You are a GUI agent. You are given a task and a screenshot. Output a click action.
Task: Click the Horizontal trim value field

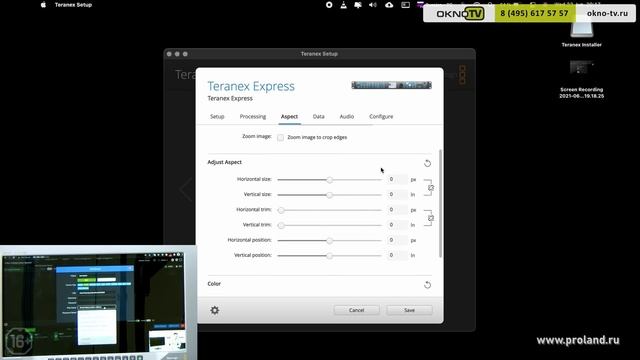point(396,210)
